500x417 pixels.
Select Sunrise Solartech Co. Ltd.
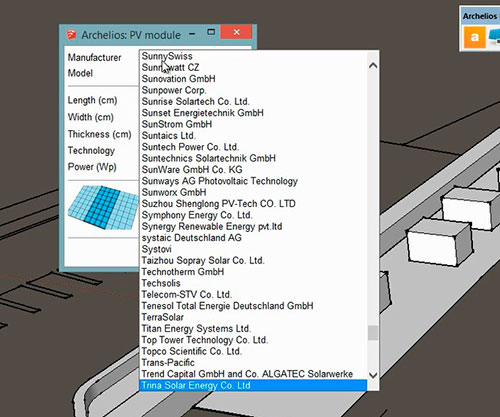[253, 101]
